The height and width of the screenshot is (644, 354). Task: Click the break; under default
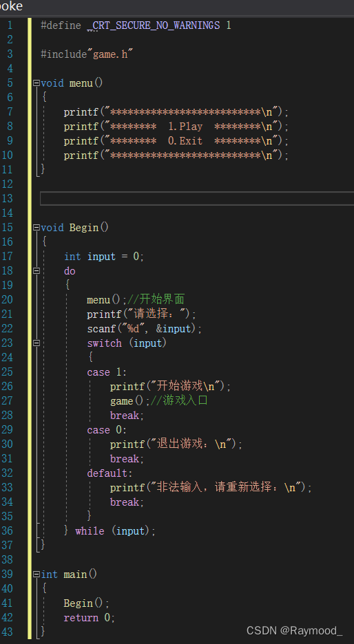pos(127,502)
